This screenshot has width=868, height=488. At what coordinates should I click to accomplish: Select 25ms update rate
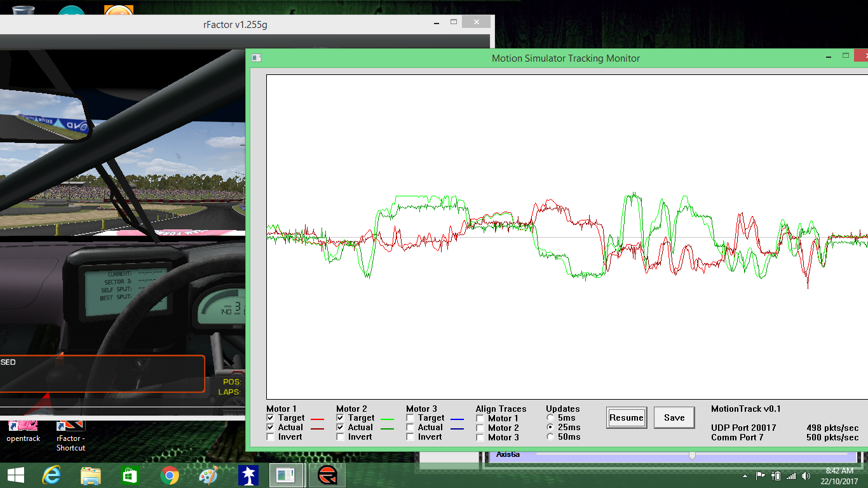click(550, 428)
